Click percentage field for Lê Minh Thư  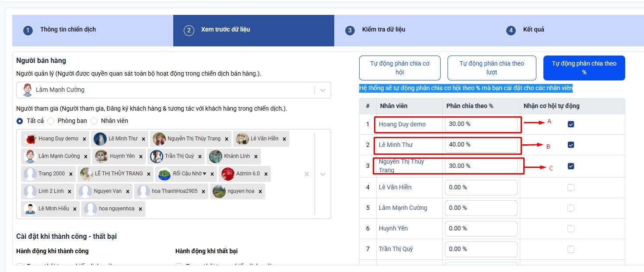pyautogui.click(x=480, y=145)
